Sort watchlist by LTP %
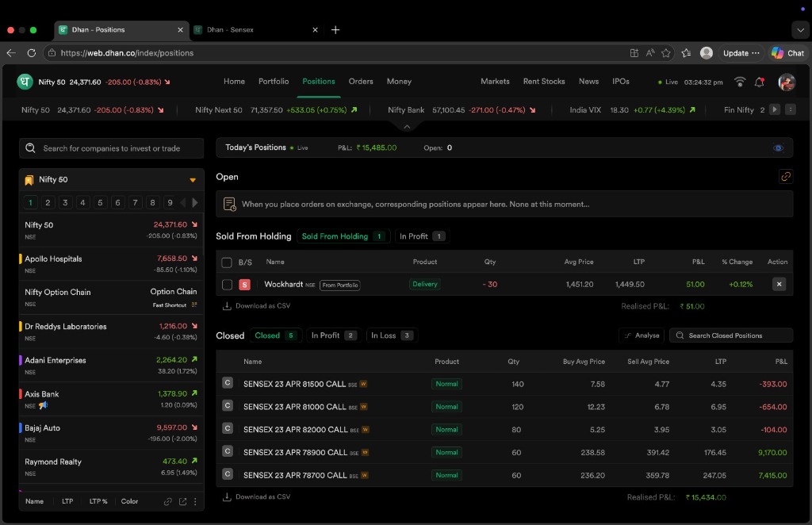Viewport: 812px width, 525px height. pos(98,502)
